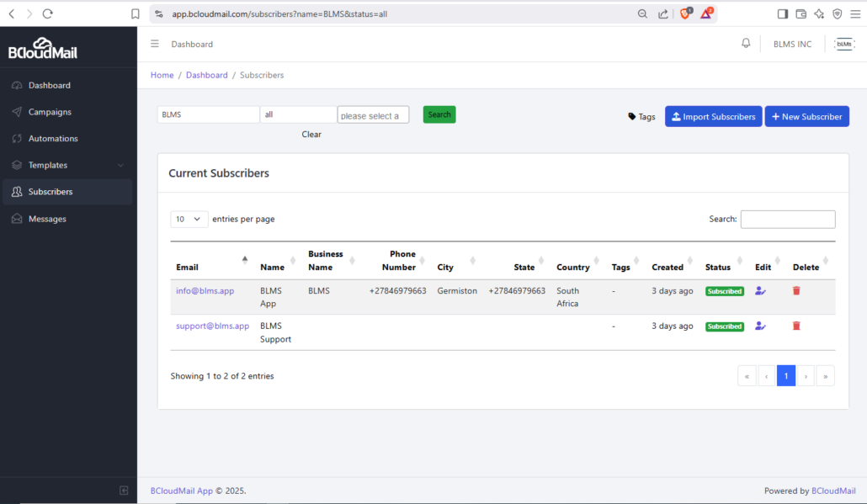Go to the previous page arrow
Screen dimensions: 867x504
pos(766,376)
